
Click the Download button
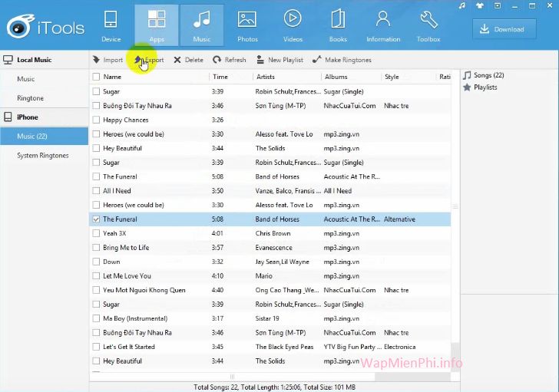pyautogui.click(x=504, y=29)
